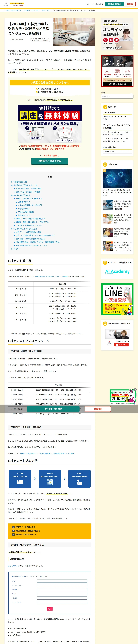Open chevron for 資格試験対策講座(中級・上級)
This screenshot has width=138, height=644.
click(131, 140)
